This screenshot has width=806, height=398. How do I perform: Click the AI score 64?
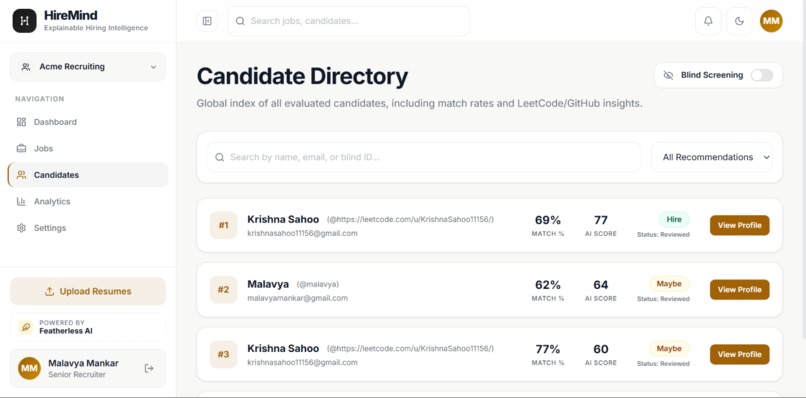[x=600, y=285]
